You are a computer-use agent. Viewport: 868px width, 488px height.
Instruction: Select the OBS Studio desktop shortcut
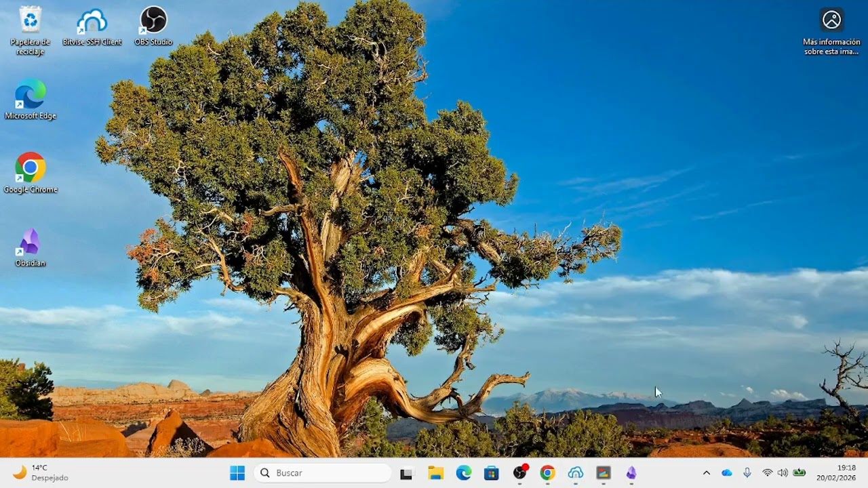click(x=153, y=26)
